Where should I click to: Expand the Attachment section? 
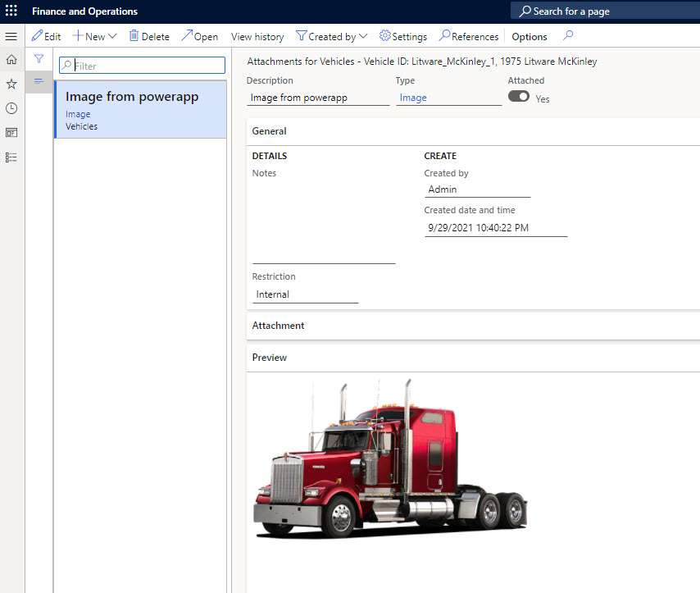(279, 326)
